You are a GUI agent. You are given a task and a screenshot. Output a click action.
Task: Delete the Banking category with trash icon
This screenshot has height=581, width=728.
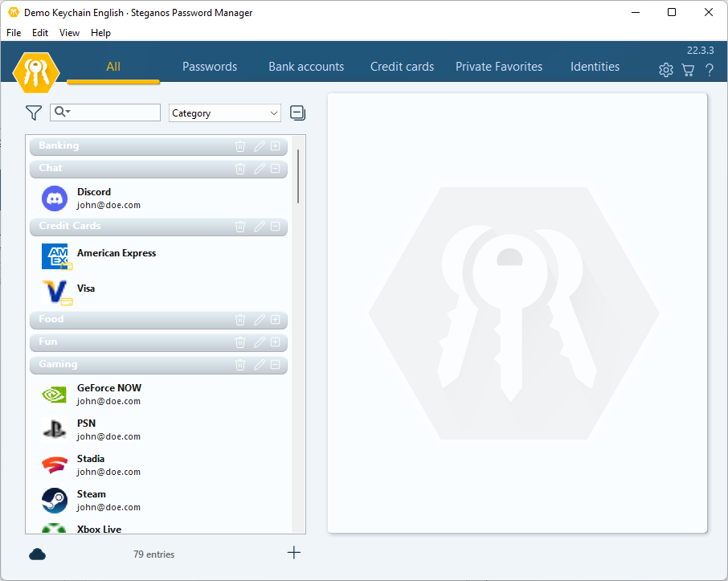click(x=240, y=145)
